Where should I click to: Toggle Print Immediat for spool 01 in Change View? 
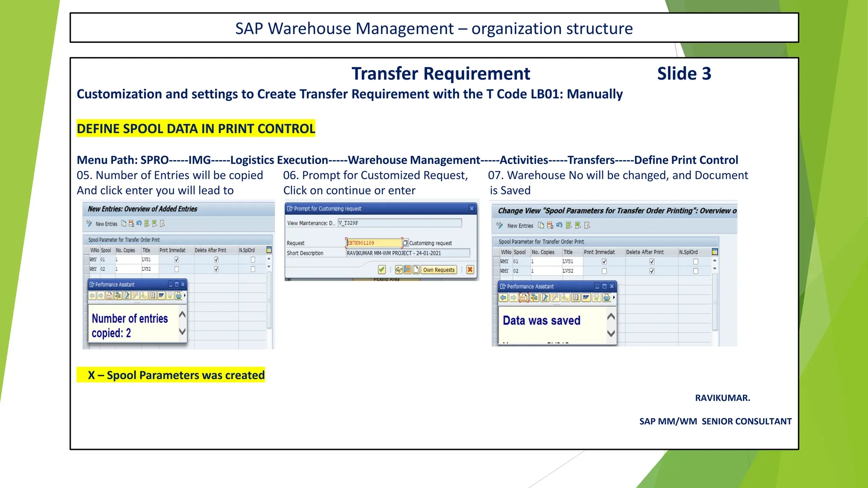click(604, 261)
